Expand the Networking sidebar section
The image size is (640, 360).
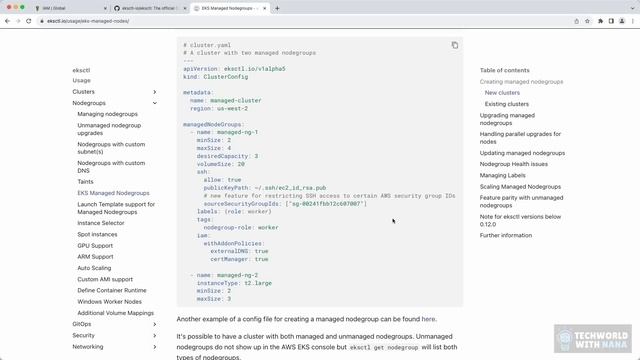tap(155, 347)
